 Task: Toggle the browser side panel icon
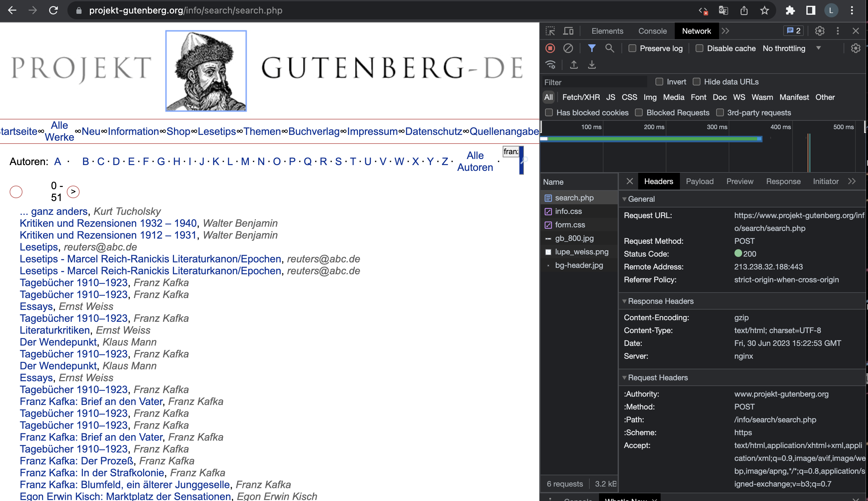click(x=811, y=10)
